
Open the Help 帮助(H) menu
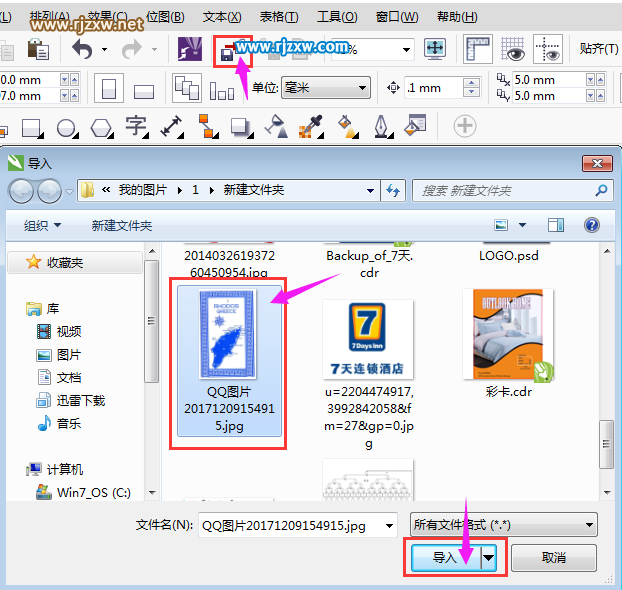(x=457, y=17)
